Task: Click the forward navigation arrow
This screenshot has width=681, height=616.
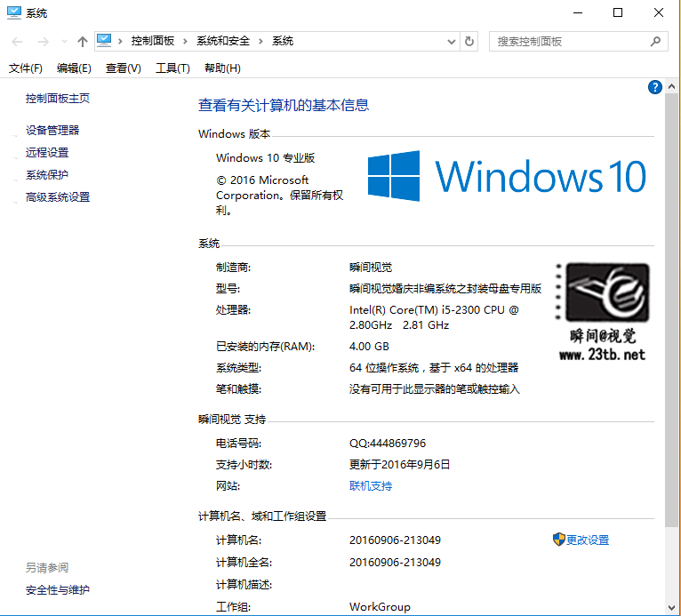Action: pyautogui.click(x=43, y=42)
